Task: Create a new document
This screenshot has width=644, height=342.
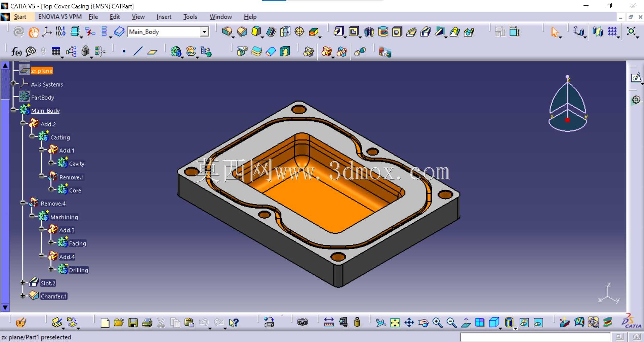Action: click(x=105, y=323)
